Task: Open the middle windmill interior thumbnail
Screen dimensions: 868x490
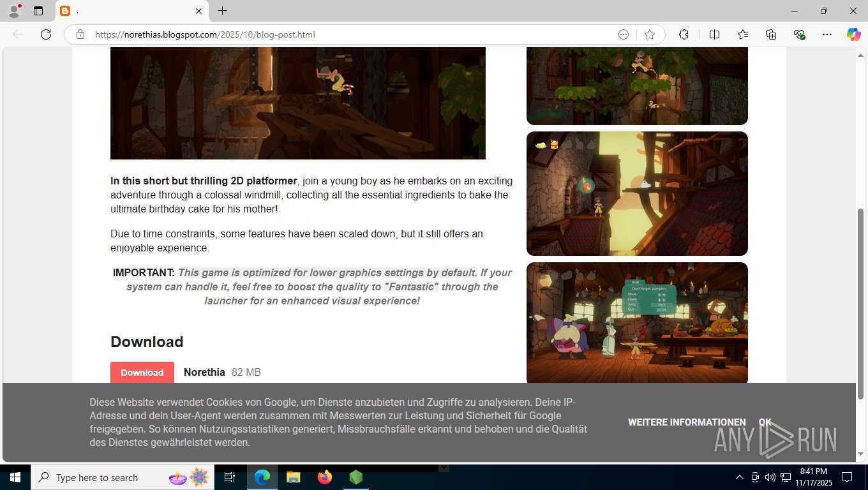Action: (x=637, y=194)
